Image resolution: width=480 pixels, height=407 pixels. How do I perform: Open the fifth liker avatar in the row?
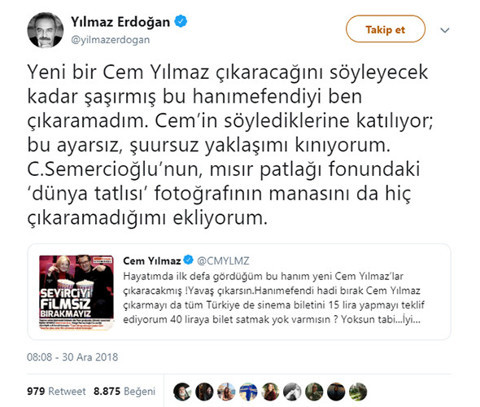click(x=270, y=391)
